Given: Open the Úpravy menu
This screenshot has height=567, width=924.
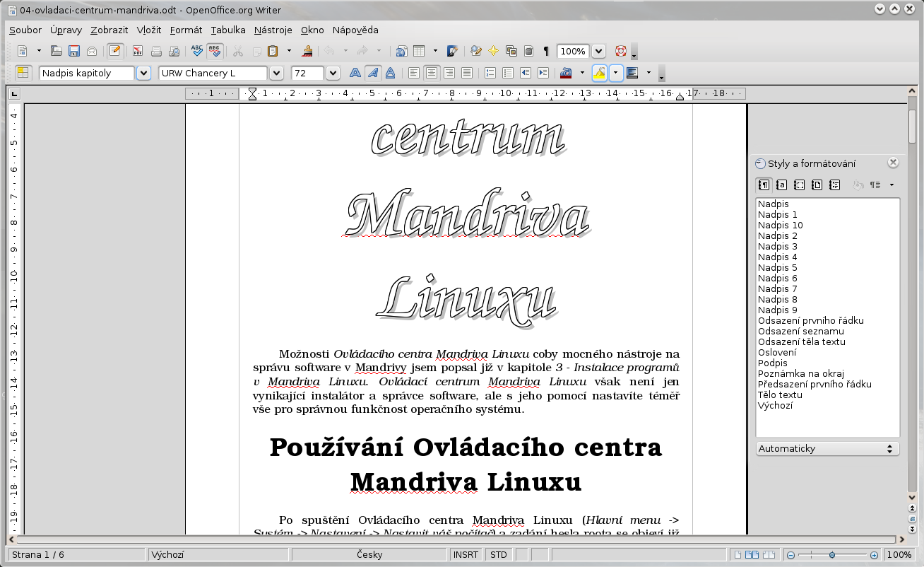Looking at the screenshot, I should pos(66,30).
